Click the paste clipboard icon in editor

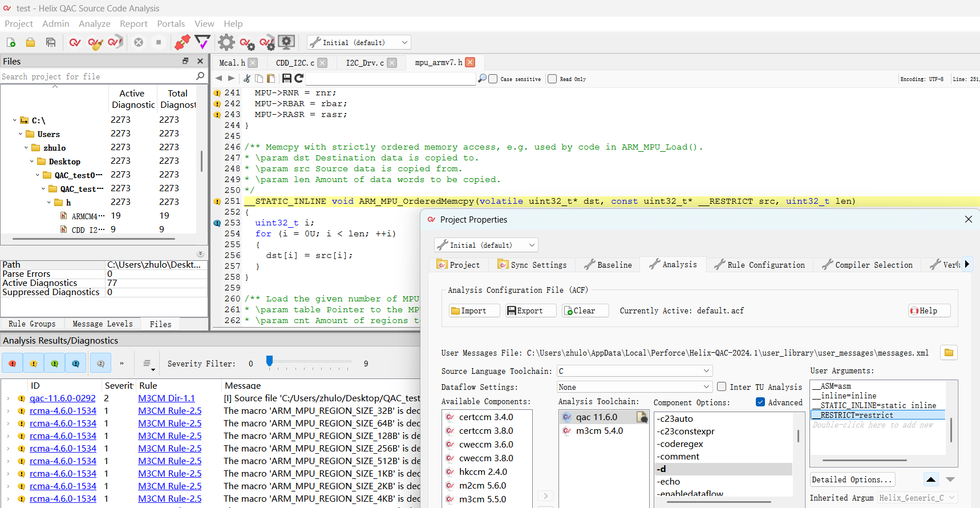tap(271, 78)
